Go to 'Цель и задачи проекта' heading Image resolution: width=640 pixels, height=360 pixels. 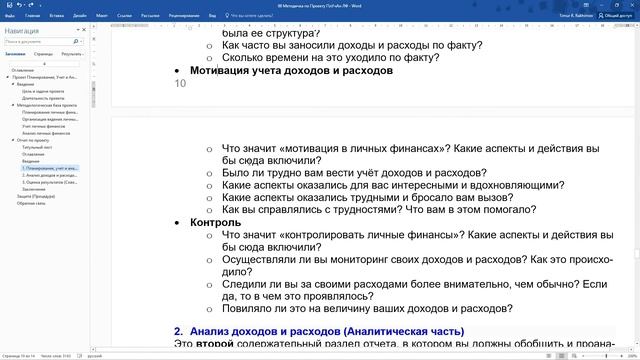click(x=43, y=91)
